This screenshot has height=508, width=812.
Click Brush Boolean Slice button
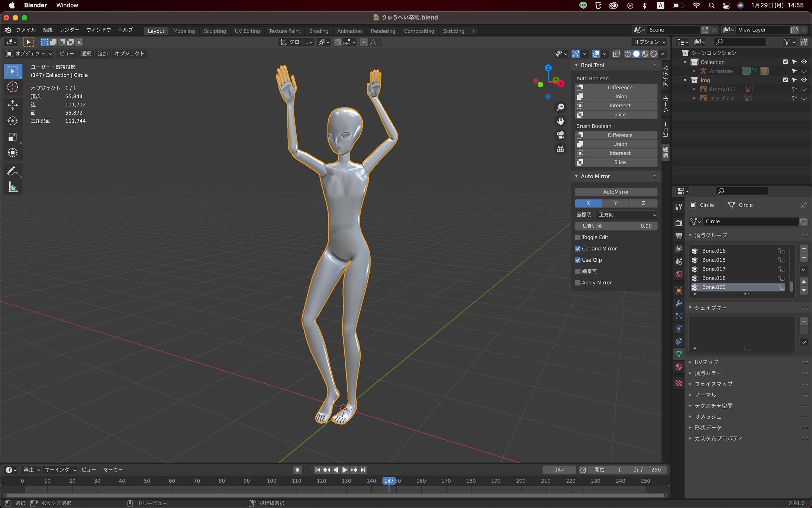click(616, 162)
